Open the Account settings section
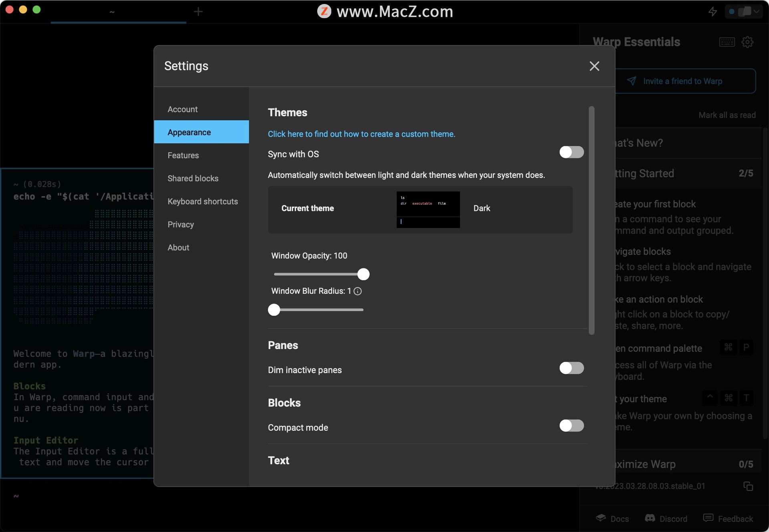The height and width of the screenshot is (532, 769). 201,109
